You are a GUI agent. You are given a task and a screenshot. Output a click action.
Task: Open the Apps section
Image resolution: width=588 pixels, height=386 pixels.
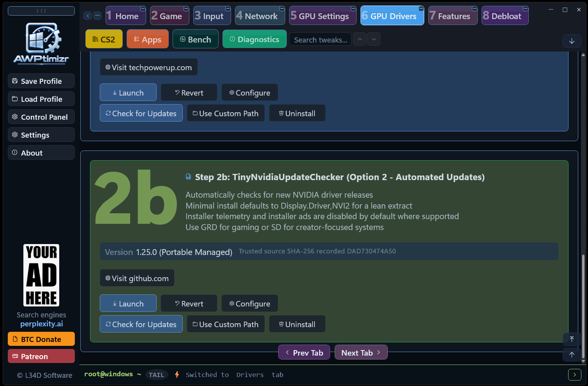tap(148, 39)
